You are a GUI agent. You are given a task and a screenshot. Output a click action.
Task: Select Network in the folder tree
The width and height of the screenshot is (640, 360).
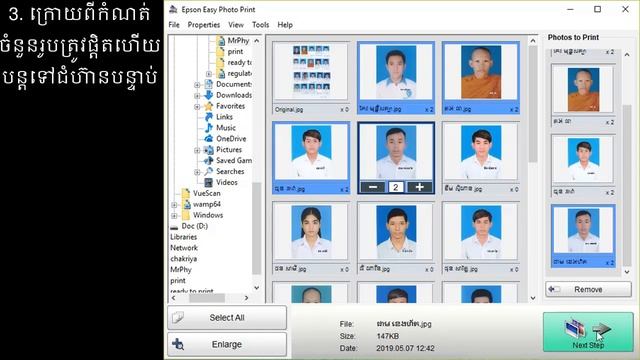(184, 248)
